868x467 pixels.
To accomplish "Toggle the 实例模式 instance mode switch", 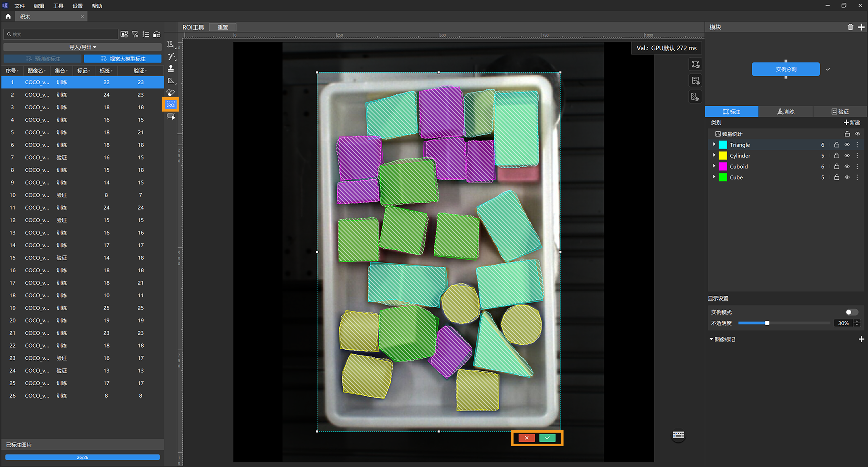I will tap(851, 312).
